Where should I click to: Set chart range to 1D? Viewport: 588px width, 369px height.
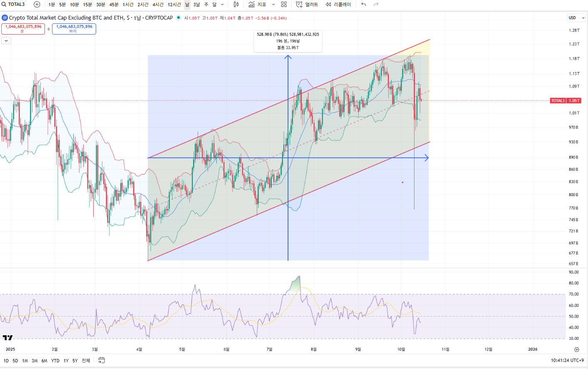6,361
